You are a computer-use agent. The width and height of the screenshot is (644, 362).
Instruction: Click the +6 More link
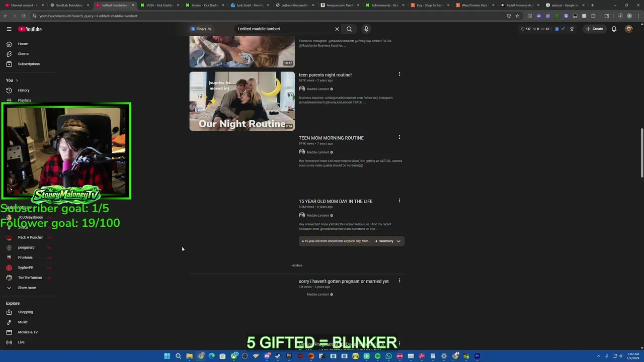(x=297, y=265)
